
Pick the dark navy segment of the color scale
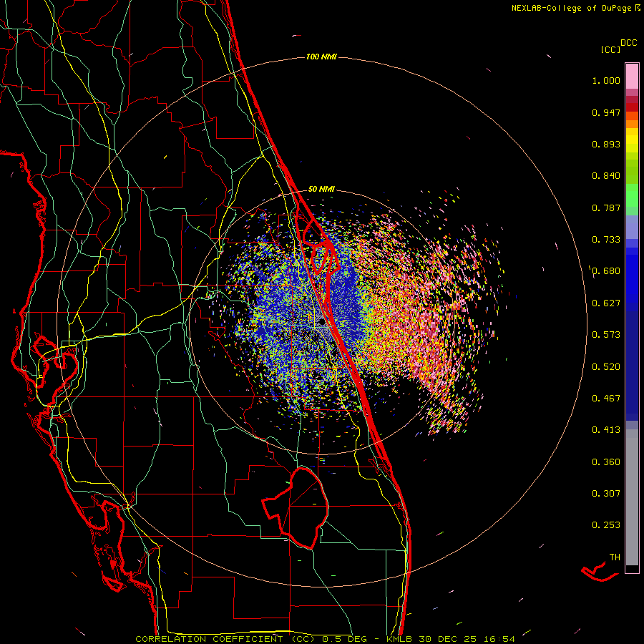tap(632, 362)
